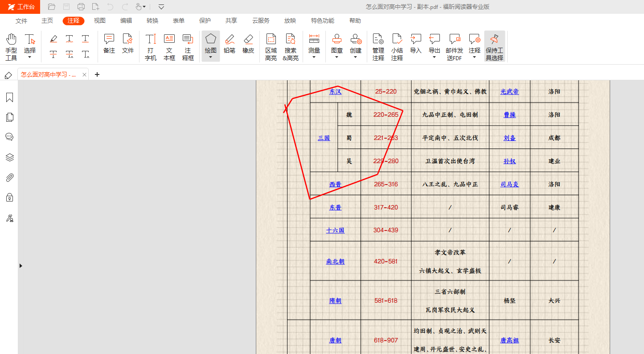Expand the left navigation panel arrow

pos(21,266)
